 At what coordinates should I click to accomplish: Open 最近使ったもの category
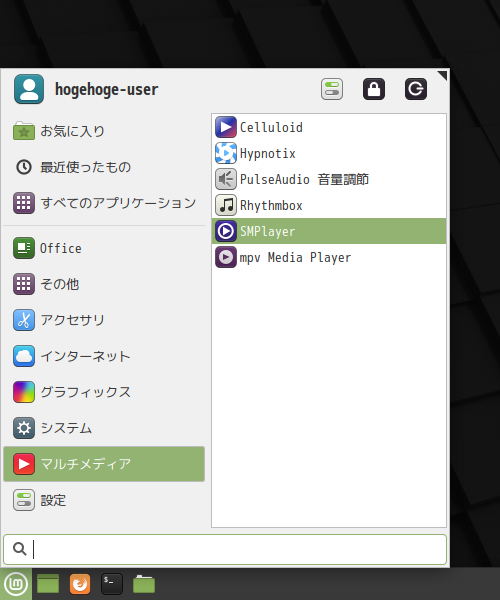(86, 167)
